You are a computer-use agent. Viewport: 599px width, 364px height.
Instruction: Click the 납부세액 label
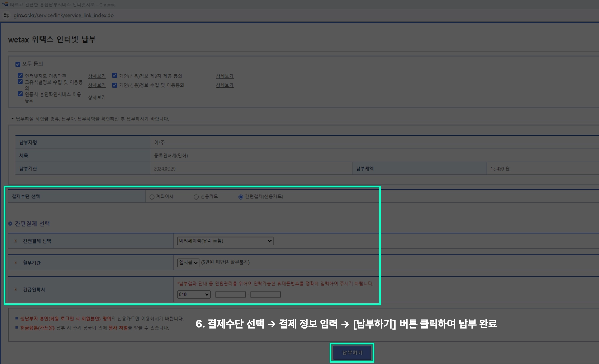click(x=365, y=169)
